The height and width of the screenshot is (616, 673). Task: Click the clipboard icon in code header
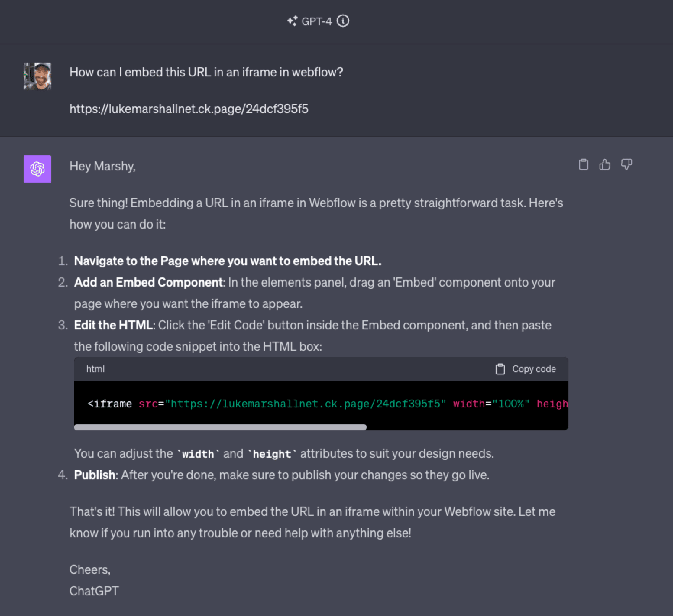click(x=500, y=369)
